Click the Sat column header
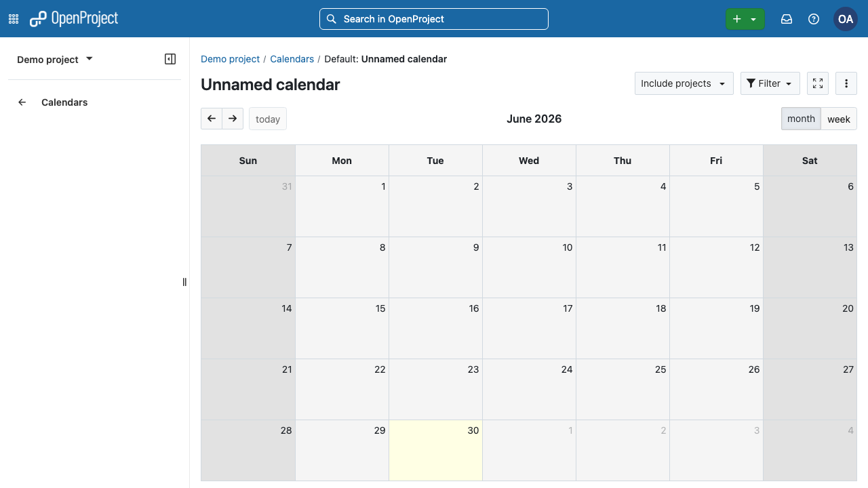 tap(810, 161)
